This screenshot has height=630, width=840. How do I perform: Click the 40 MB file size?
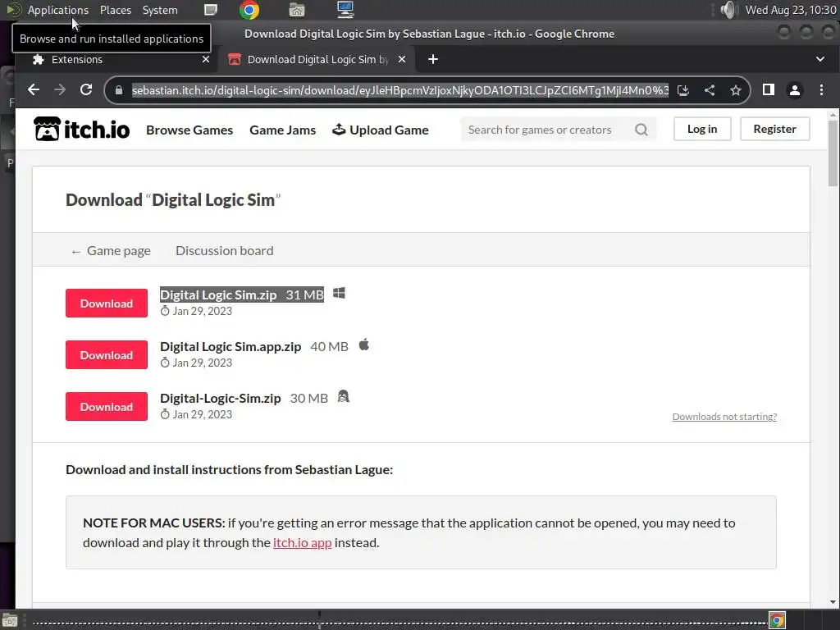tap(330, 347)
